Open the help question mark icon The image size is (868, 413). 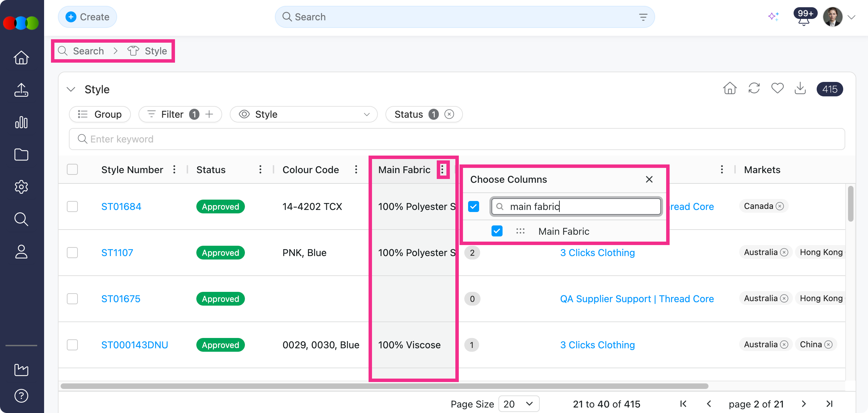pyautogui.click(x=21, y=396)
